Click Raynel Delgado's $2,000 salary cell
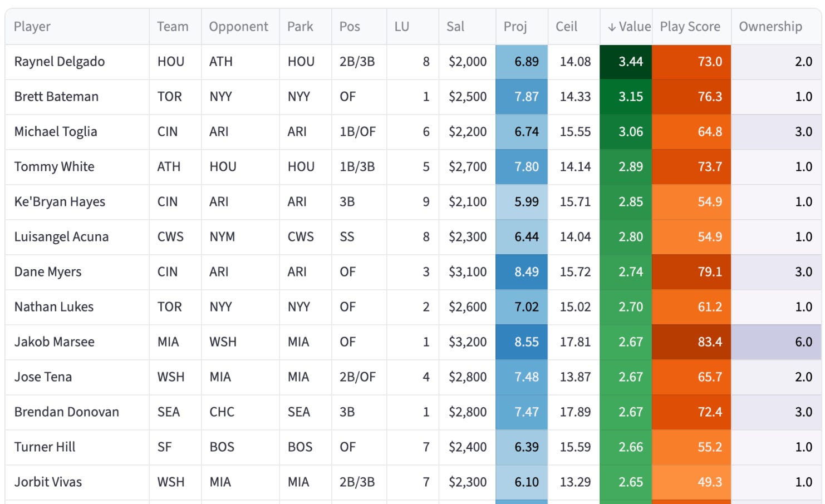Image resolution: width=825 pixels, height=504 pixels. [468, 62]
